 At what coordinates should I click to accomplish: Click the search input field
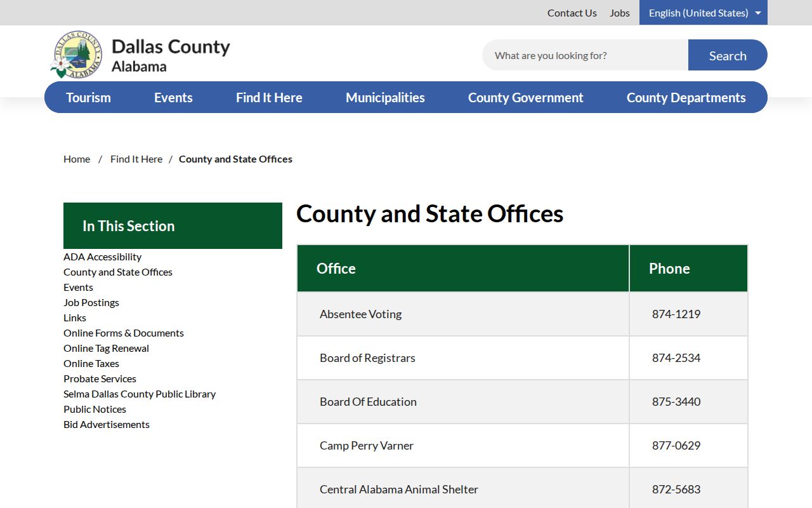coord(585,55)
